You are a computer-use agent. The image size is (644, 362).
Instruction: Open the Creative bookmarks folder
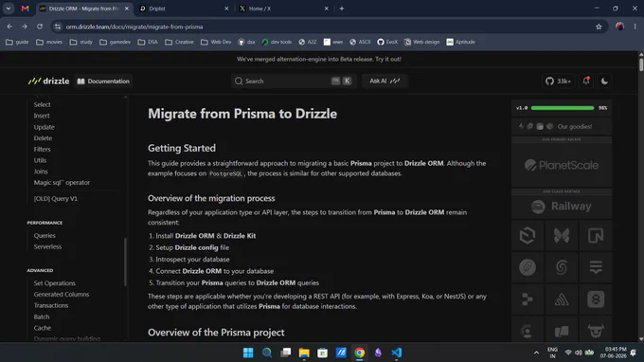coord(179,42)
